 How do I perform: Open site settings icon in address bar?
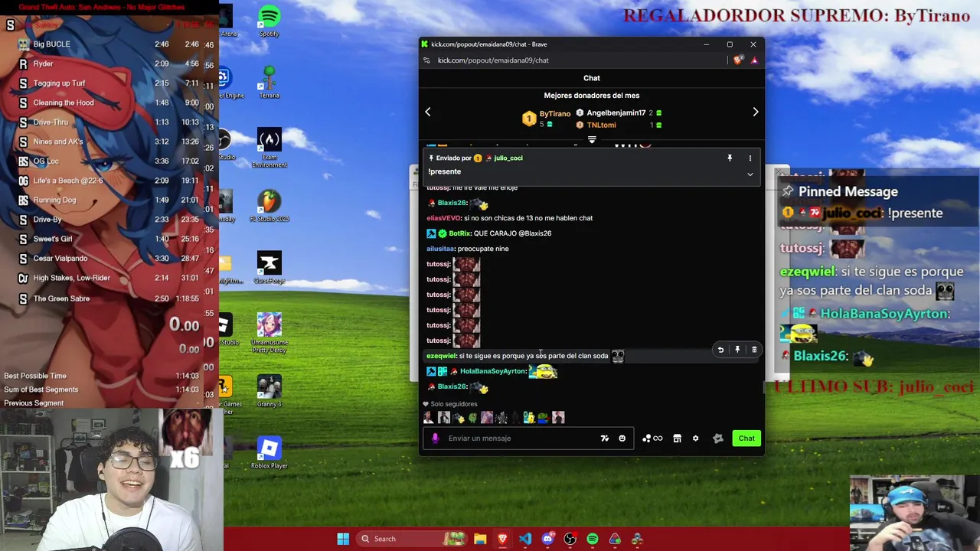click(x=427, y=60)
